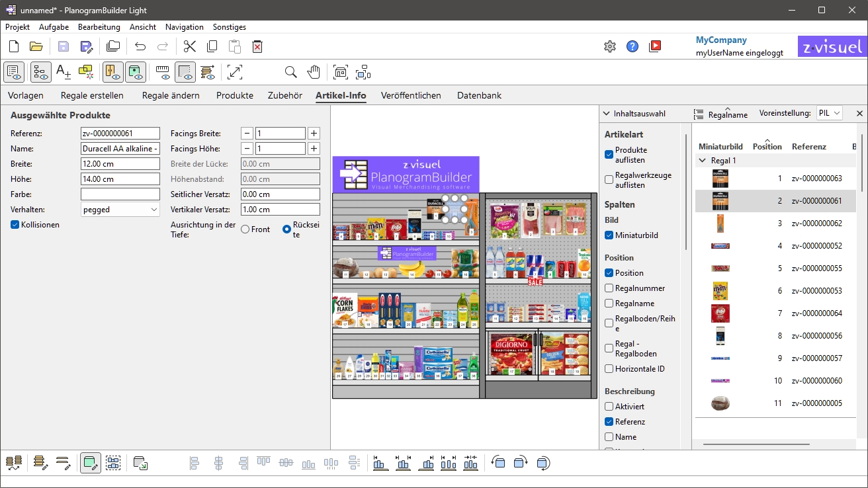
Task: Open help with the blue question mark icon
Action: (x=632, y=46)
